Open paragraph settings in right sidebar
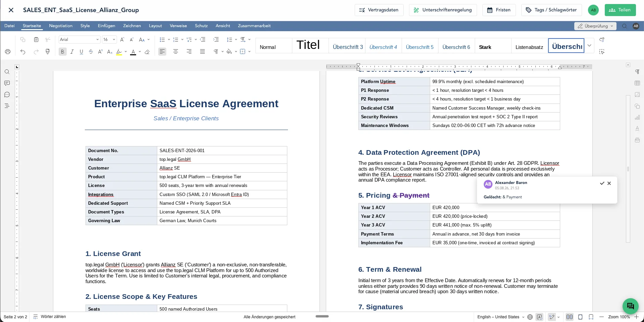 tap(637, 72)
